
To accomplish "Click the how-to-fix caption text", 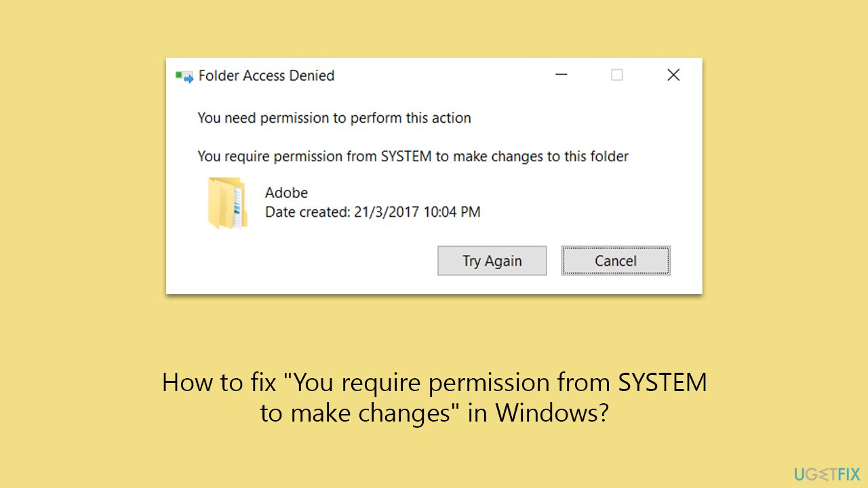I will click(434, 397).
